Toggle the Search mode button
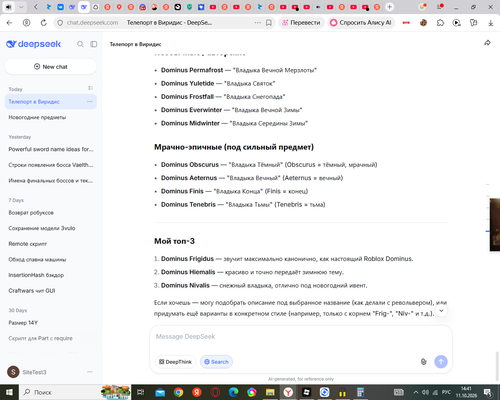The image size is (500, 400). (216, 362)
